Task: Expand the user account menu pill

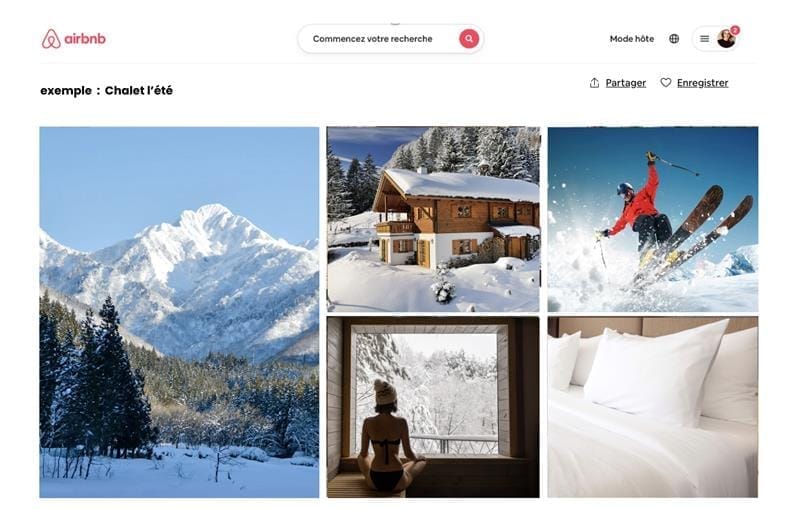Action: pos(716,39)
